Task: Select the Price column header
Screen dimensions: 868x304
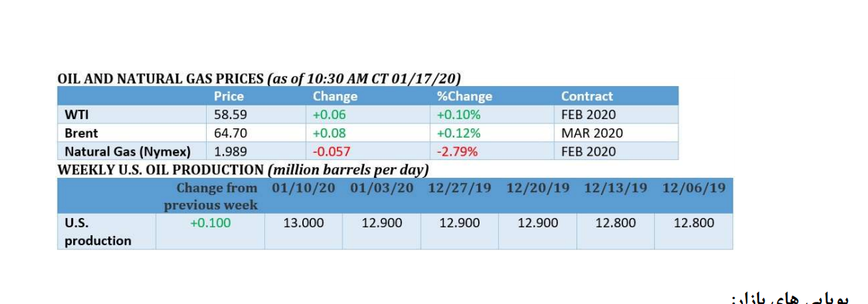Action: point(228,96)
